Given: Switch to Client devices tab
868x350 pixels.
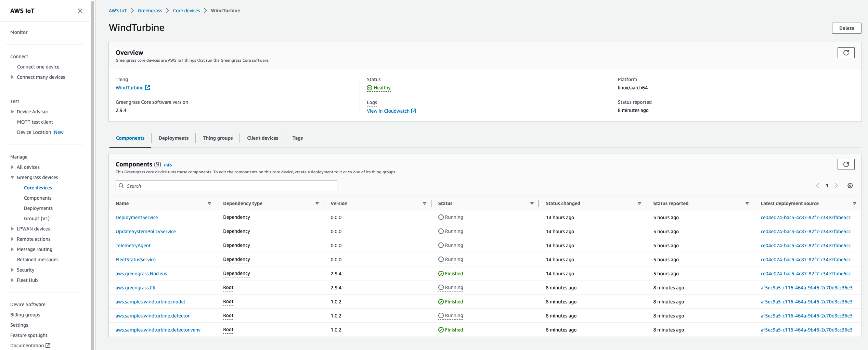Looking at the screenshot, I should pos(262,138).
